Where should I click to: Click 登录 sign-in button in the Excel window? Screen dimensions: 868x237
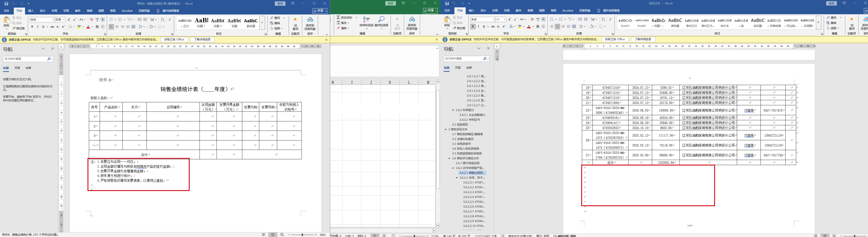click(391, 3)
